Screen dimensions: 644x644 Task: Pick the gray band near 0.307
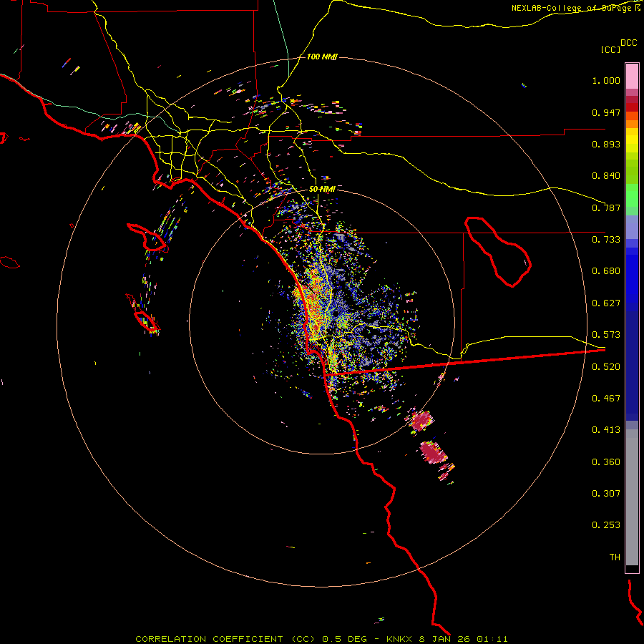632,501
